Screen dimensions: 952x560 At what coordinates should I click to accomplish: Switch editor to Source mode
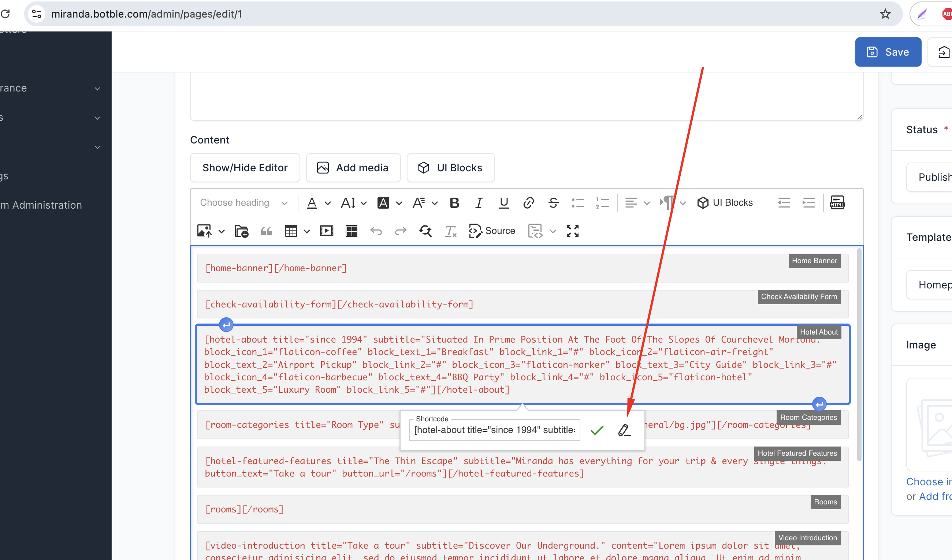tap(492, 231)
